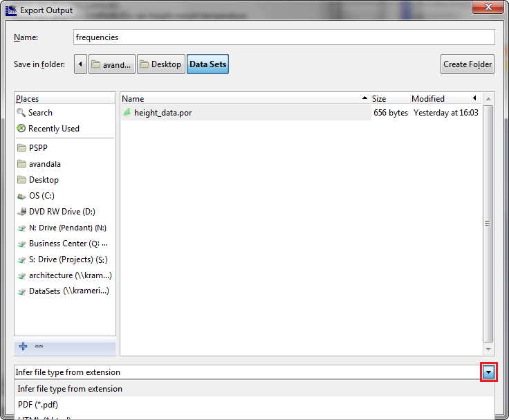Sort files by the Name column

coord(246,98)
